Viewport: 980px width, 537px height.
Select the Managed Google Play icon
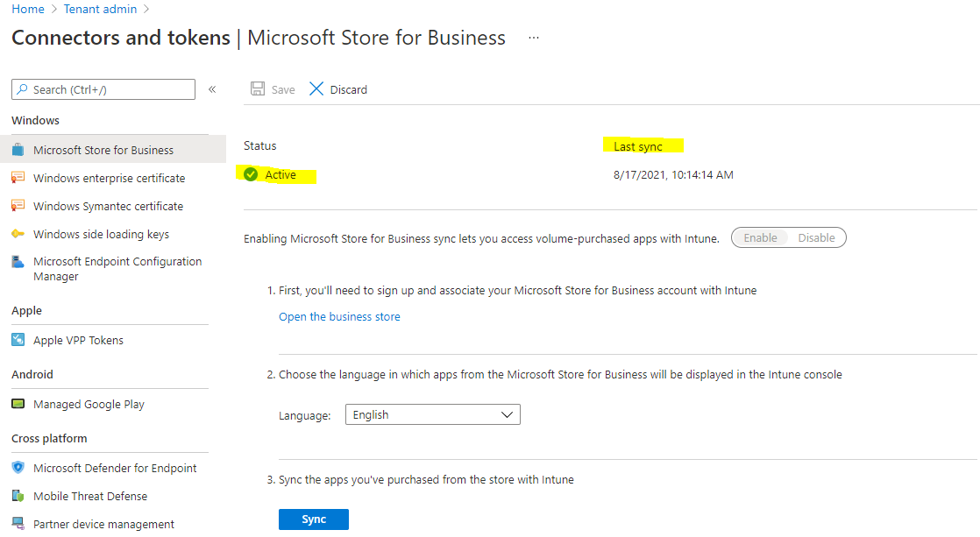click(x=20, y=404)
